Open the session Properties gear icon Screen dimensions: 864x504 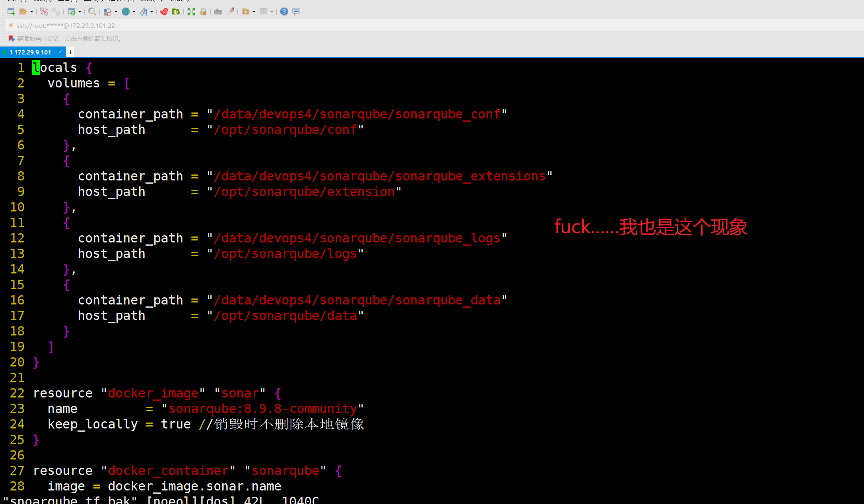pyautogui.click(x=72, y=12)
